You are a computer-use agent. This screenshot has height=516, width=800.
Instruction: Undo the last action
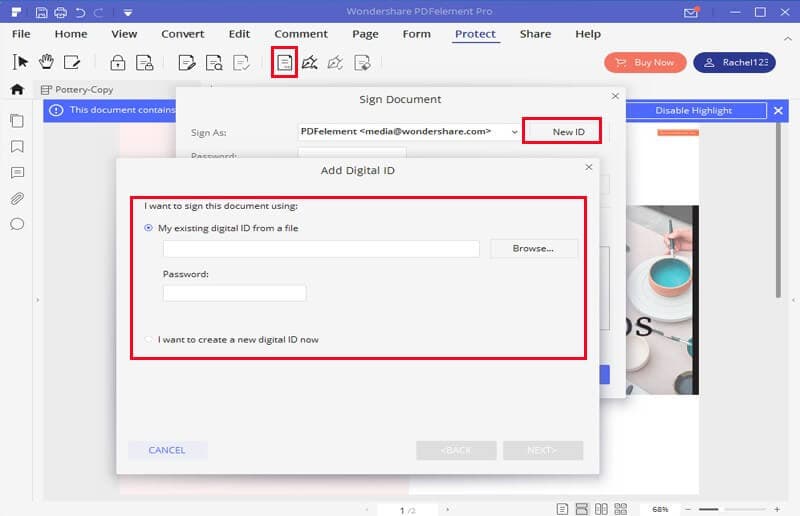pyautogui.click(x=80, y=12)
